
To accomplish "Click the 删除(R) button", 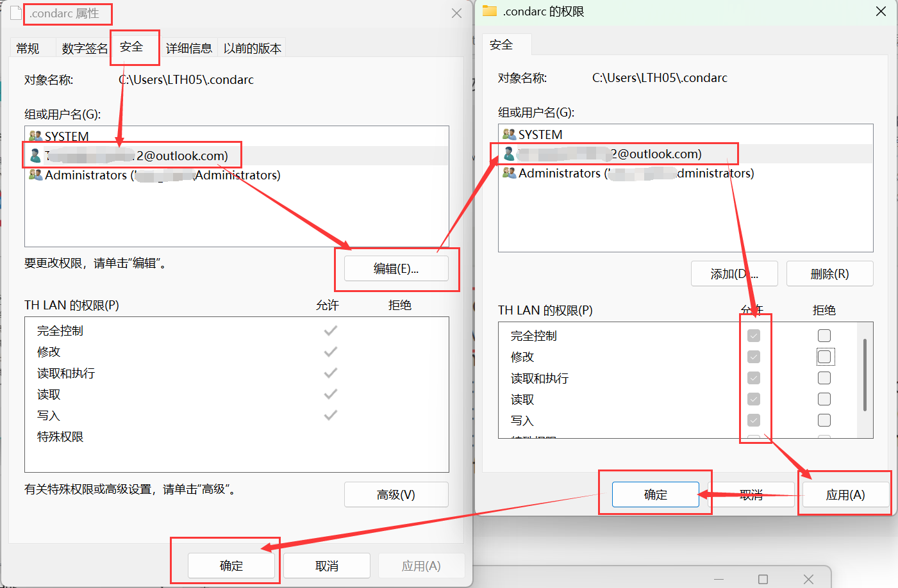I will click(x=829, y=274).
